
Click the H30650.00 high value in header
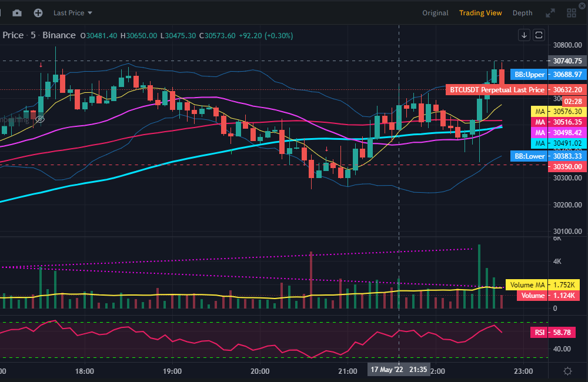pos(139,36)
